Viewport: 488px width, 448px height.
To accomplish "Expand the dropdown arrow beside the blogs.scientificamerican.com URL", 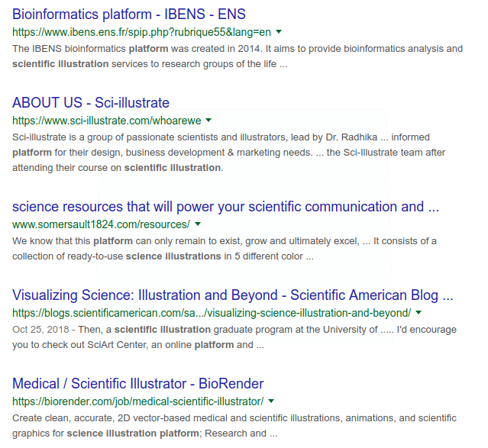I will point(419,312).
